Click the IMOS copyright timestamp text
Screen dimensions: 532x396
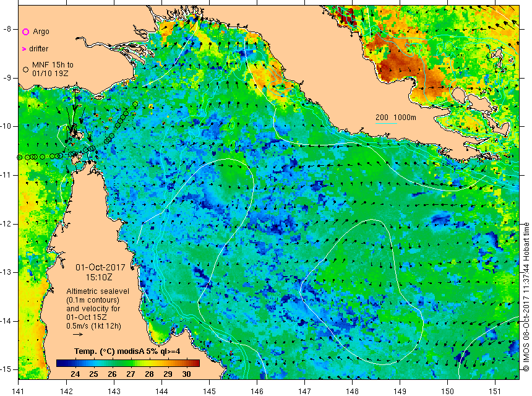coord(526,297)
